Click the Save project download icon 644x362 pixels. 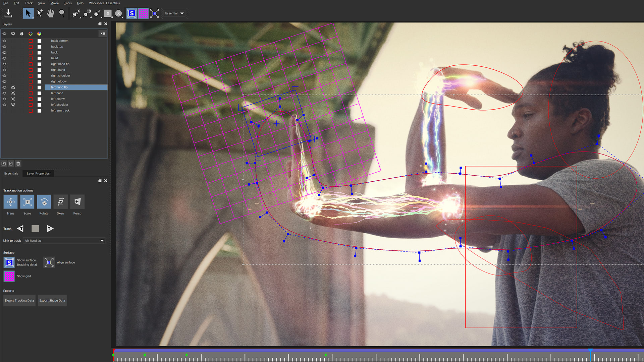point(8,13)
